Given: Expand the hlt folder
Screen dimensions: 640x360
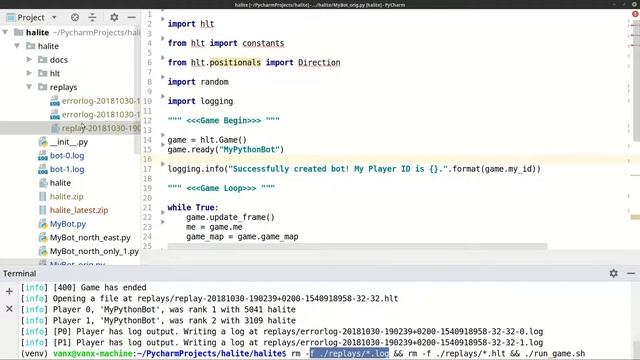Looking at the screenshot, I should point(29,73).
